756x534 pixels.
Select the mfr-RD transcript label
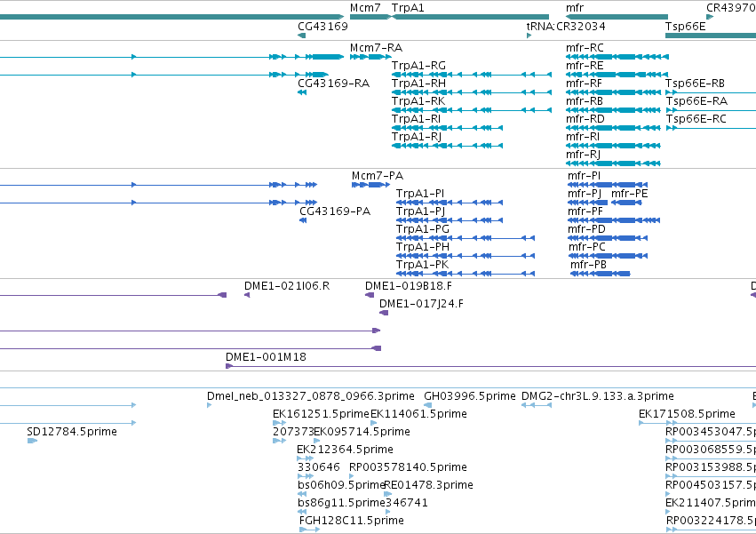coord(585,119)
